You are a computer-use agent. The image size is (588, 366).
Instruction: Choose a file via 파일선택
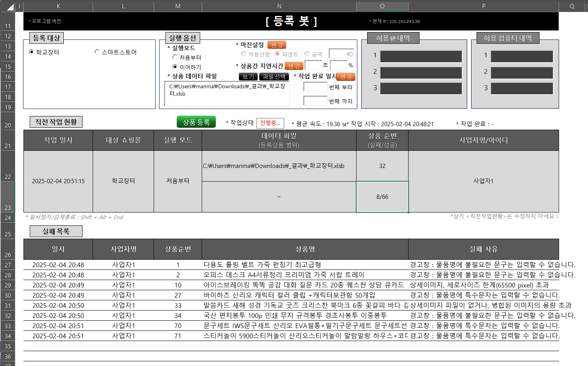click(274, 76)
